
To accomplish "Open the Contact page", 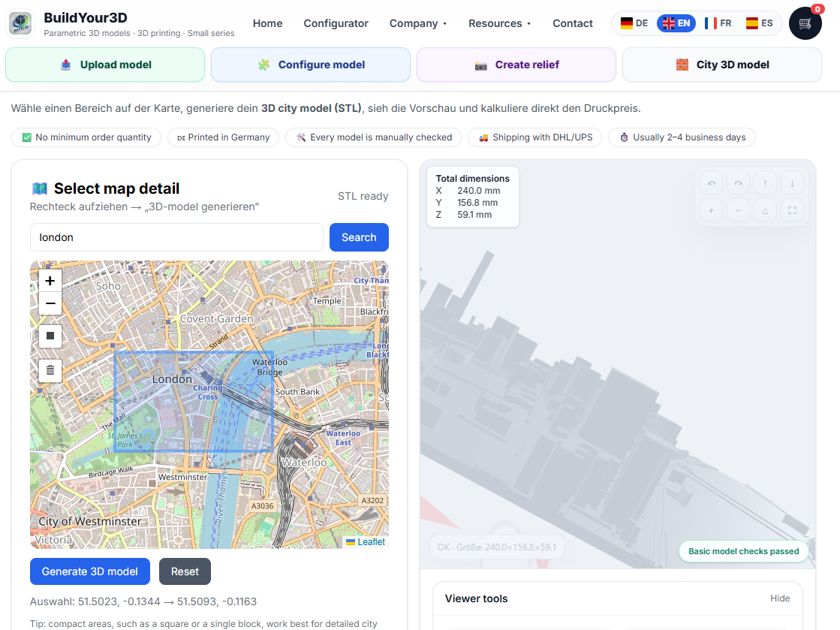I will (573, 23).
